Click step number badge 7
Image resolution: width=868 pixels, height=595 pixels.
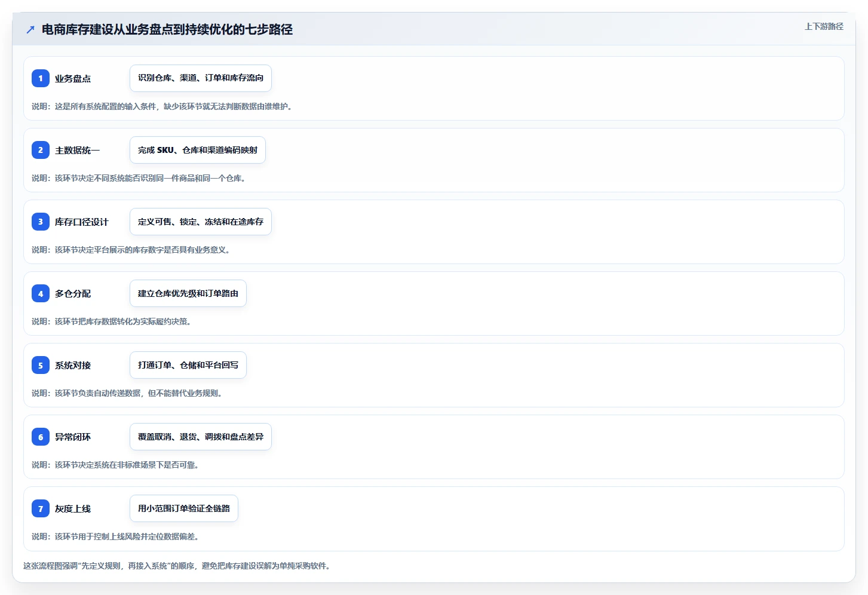coord(41,508)
